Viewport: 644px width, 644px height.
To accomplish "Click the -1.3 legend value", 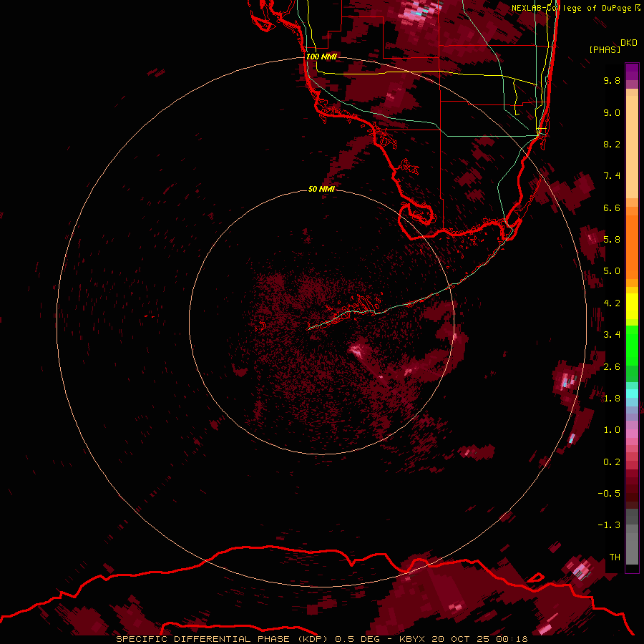I will click(609, 525).
